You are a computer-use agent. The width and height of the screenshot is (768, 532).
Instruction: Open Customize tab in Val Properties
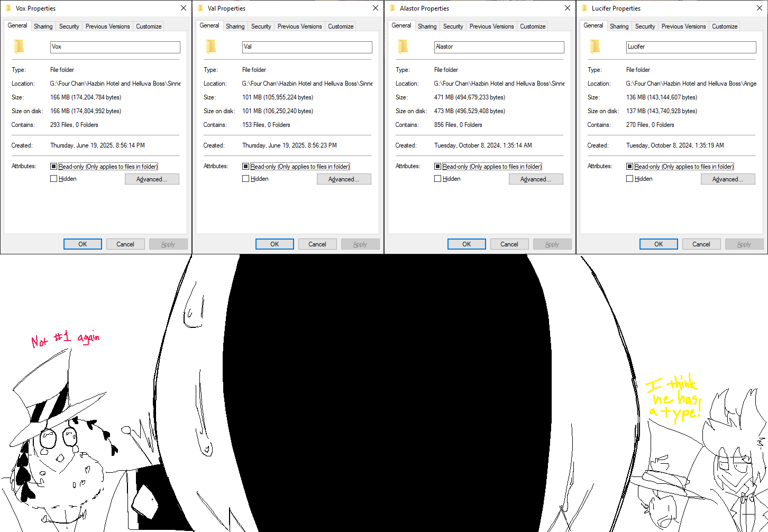pos(341,26)
